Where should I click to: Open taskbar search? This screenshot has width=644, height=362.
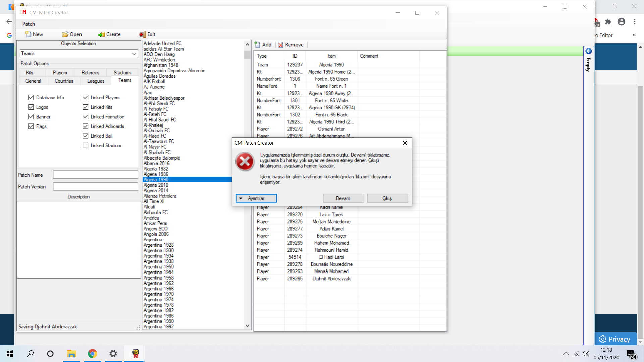tap(30, 354)
